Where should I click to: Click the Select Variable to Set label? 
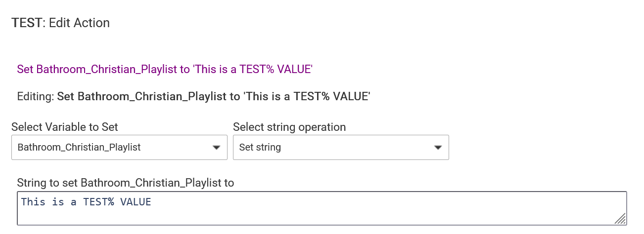point(65,127)
